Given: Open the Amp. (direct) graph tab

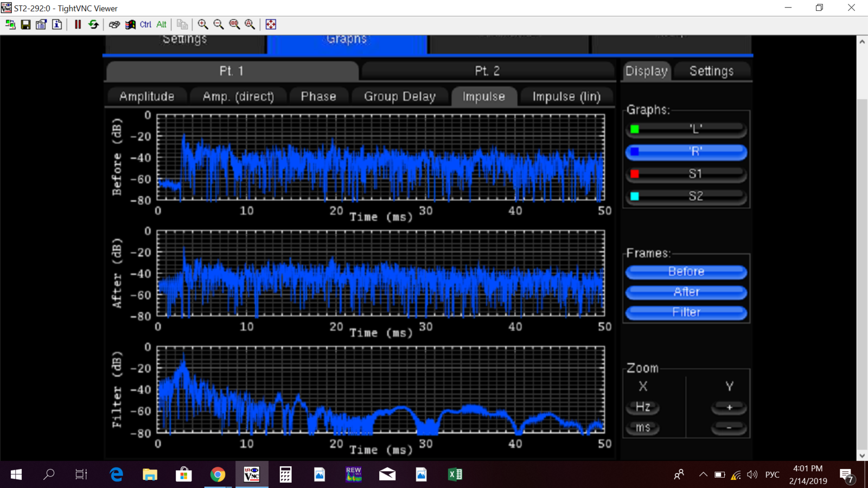Looking at the screenshot, I should click(238, 97).
